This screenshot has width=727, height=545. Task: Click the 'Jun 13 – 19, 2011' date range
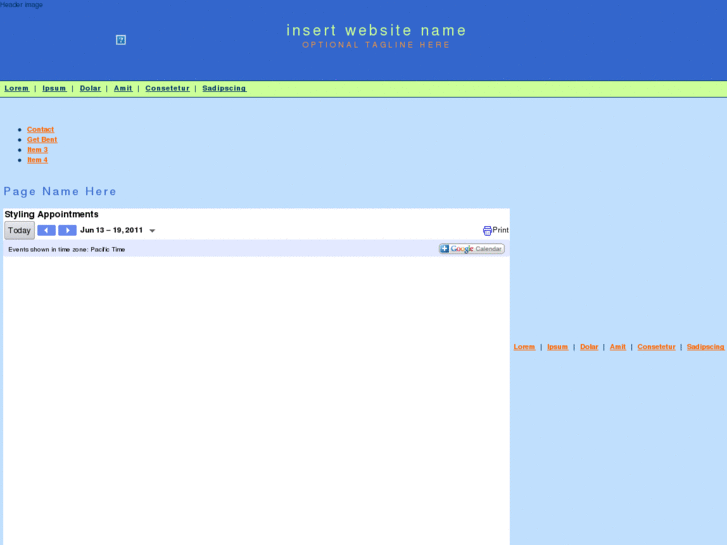(111, 230)
